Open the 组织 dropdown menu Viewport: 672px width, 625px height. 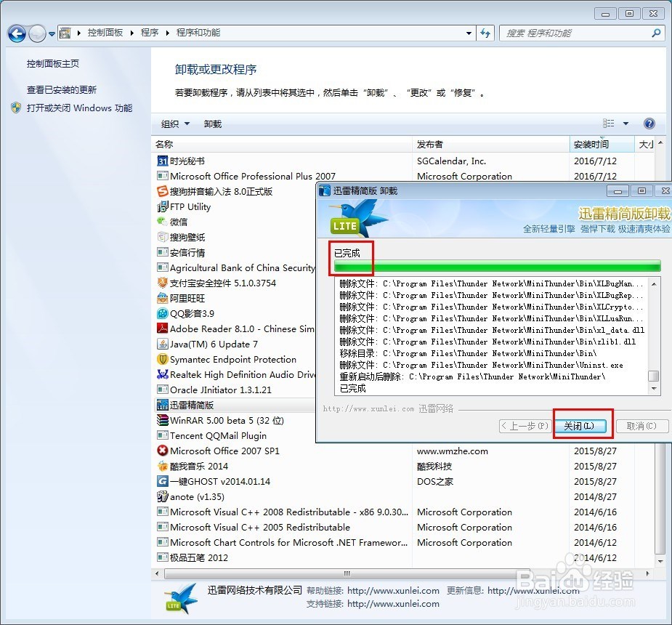[174, 124]
